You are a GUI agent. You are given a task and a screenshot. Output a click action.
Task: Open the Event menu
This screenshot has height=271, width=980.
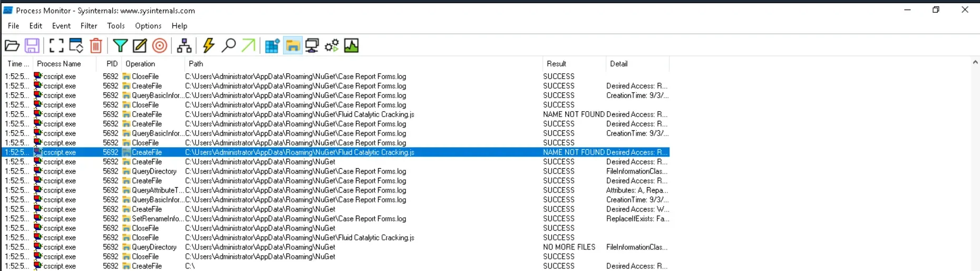click(61, 26)
